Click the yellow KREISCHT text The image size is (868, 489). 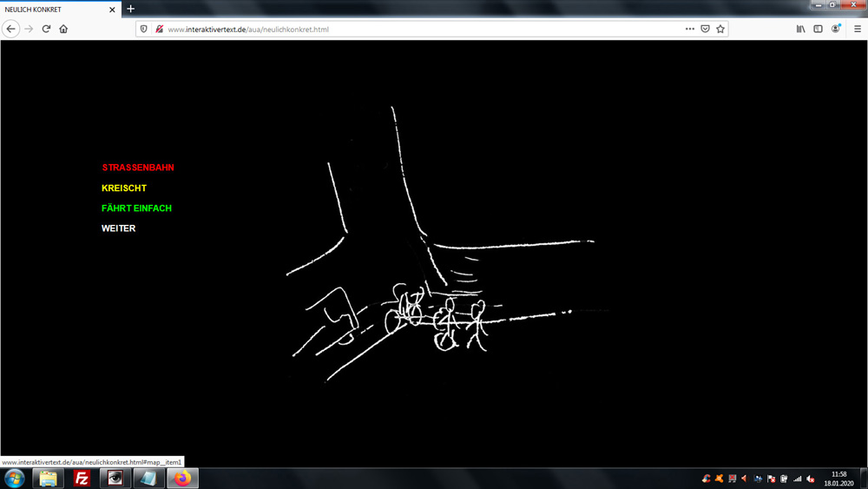click(124, 188)
